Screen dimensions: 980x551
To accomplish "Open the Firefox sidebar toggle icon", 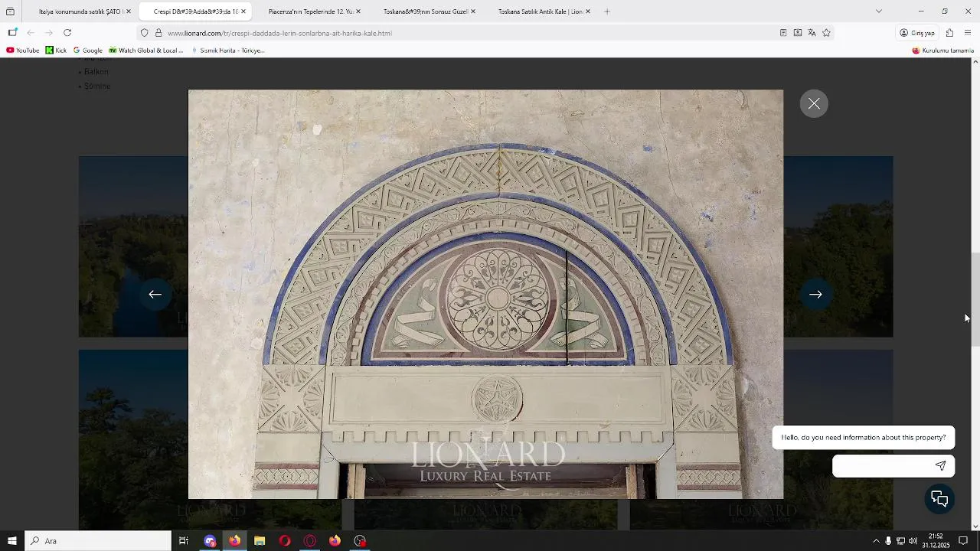I will click(12, 33).
